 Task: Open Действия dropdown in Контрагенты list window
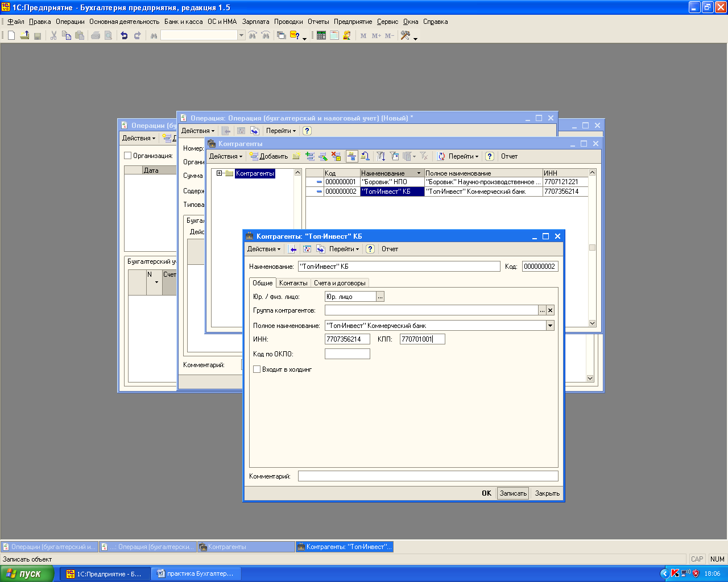[x=226, y=156]
